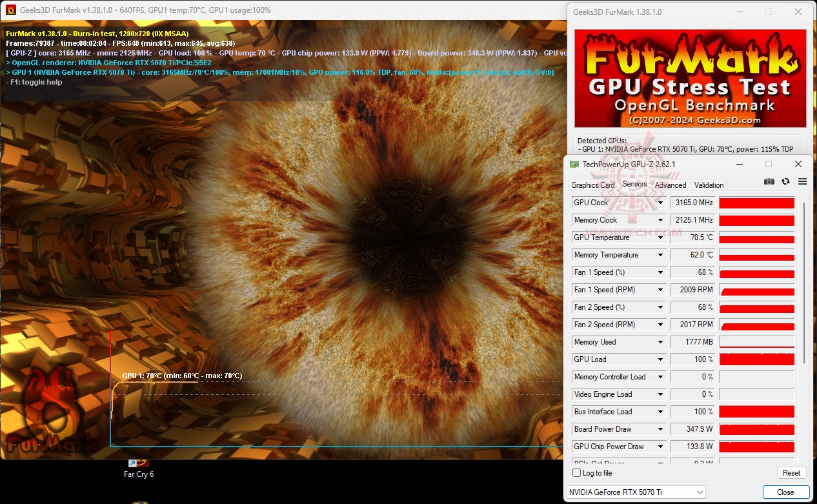Click the GPU 1 temperature graph label
This screenshot has height=504, width=817.
182,376
